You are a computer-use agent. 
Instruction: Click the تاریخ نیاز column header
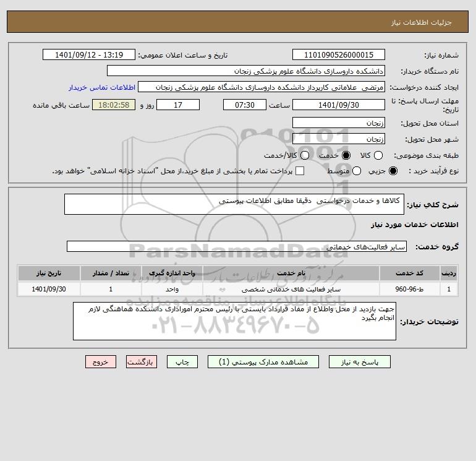(x=49, y=273)
